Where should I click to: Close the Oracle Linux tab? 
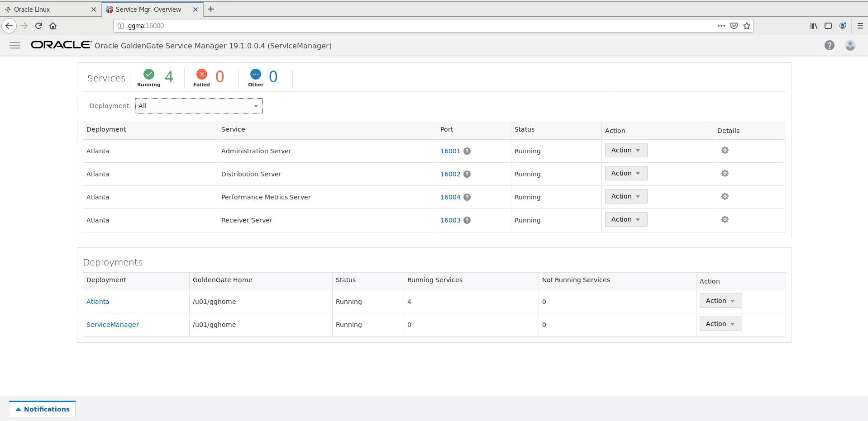click(x=94, y=9)
